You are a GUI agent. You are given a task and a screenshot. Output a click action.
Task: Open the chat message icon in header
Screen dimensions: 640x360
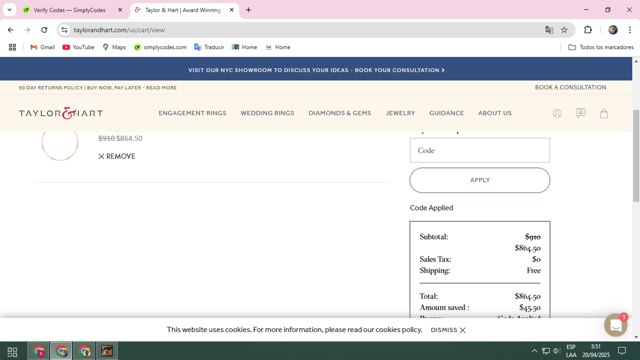pyautogui.click(x=580, y=113)
